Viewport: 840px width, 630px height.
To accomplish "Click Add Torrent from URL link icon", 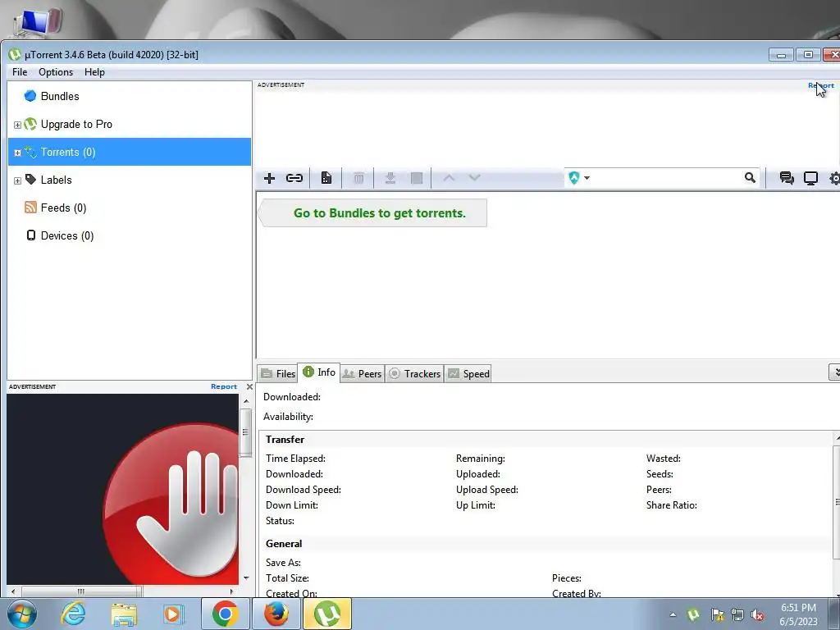I will pos(294,178).
